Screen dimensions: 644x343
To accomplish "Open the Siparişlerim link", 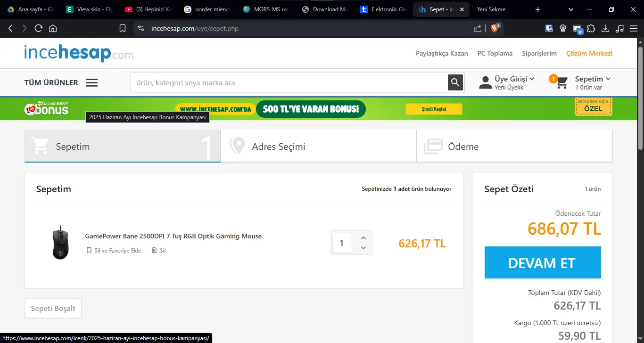I will pyautogui.click(x=539, y=53).
